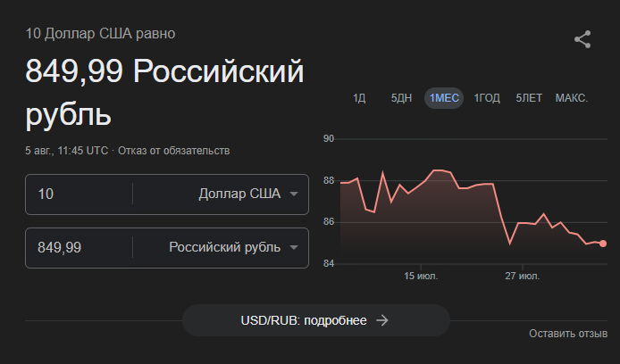The image size is (620, 364).
Task: Click the ruble amount field with 849,99
Action: 80,247
